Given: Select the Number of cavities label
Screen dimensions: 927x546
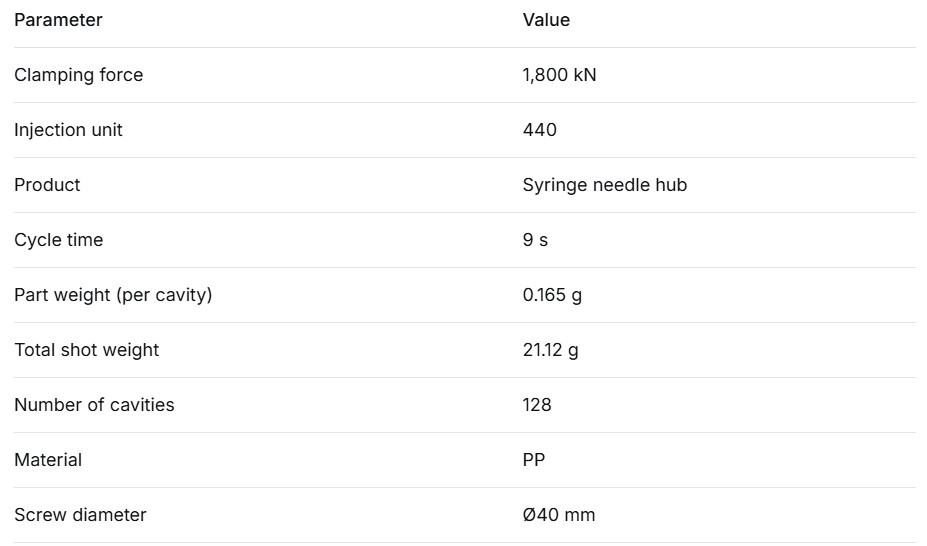Looking at the screenshot, I should [94, 405].
